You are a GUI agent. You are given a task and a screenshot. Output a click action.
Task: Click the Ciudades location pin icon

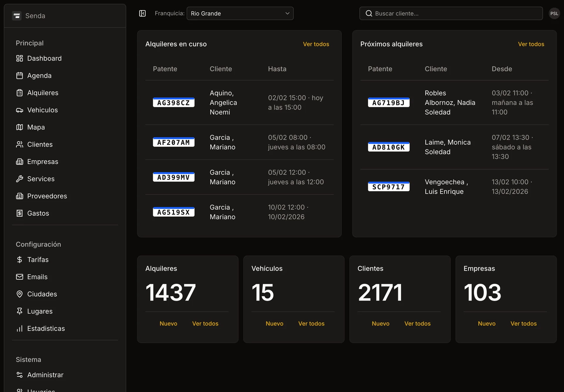(x=20, y=294)
